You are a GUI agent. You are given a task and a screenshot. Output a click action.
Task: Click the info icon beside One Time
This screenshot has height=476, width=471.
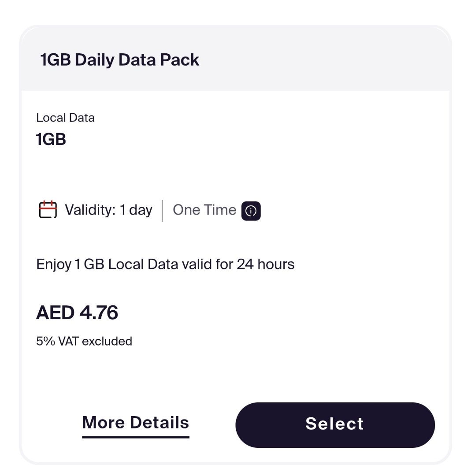point(251,211)
